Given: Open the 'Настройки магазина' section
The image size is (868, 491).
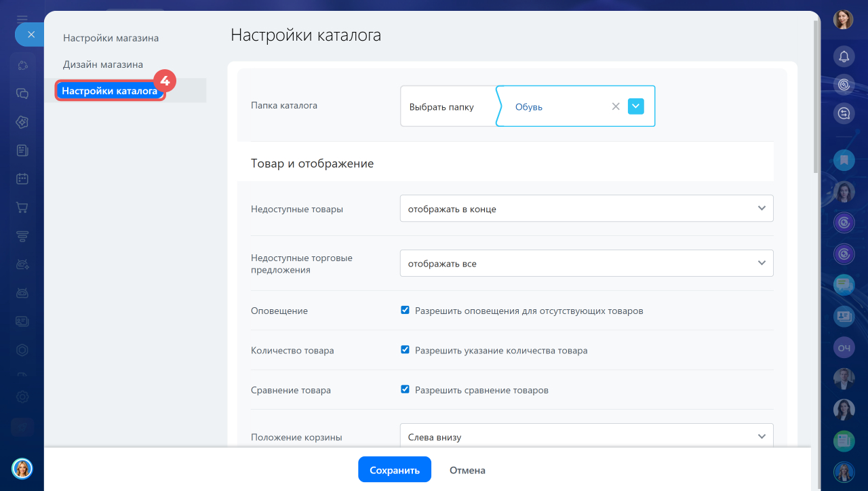Looking at the screenshot, I should [x=111, y=38].
